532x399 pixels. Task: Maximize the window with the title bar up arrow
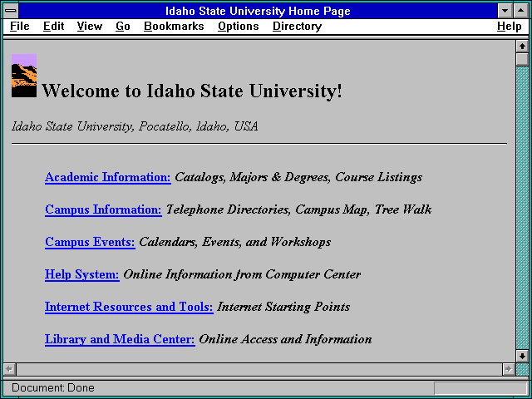[x=521, y=11]
